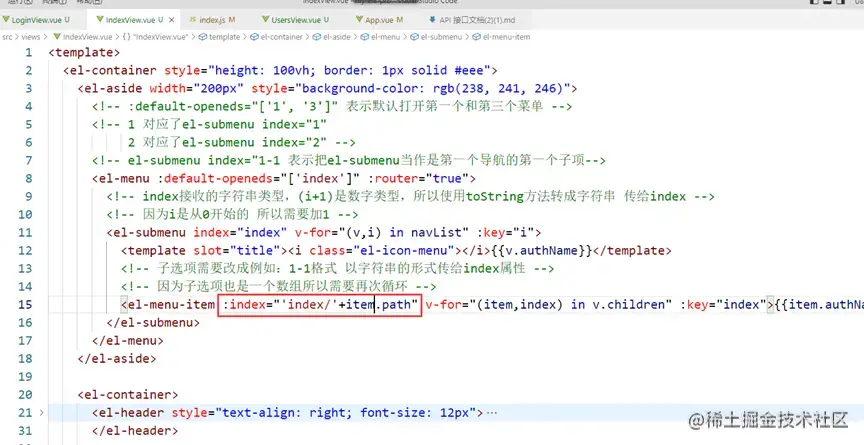Open the IndexView.vue file breadcrumb
Image resolution: width=864 pixels, height=445 pixels.
tap(83, 37)
